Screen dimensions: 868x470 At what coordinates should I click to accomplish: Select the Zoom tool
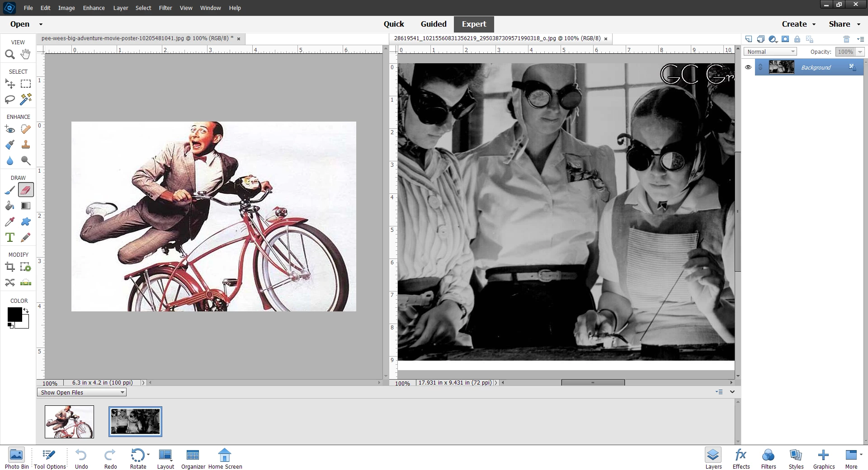tap(9, 55)
